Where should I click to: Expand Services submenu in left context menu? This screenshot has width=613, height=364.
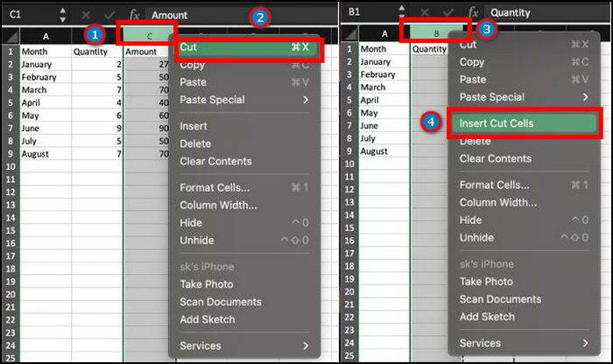click(x=244, y=346)
